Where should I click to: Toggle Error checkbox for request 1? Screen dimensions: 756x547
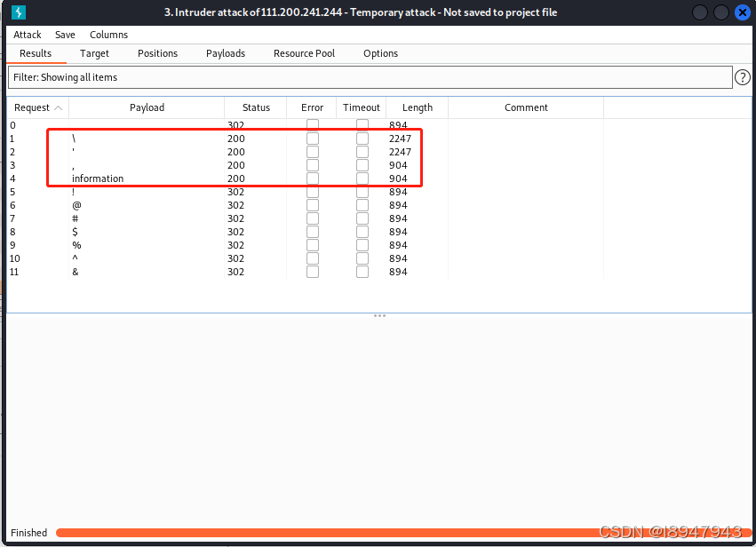(313, 139)
